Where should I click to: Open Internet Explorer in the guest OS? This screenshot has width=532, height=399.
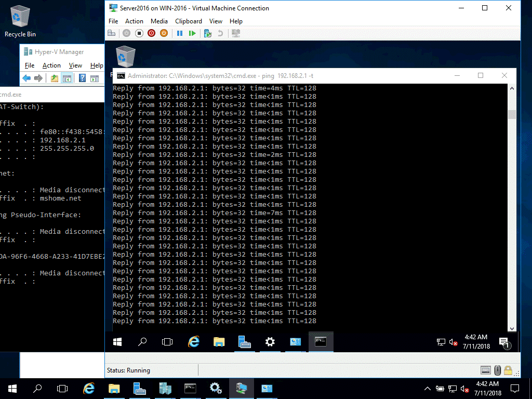193,342
